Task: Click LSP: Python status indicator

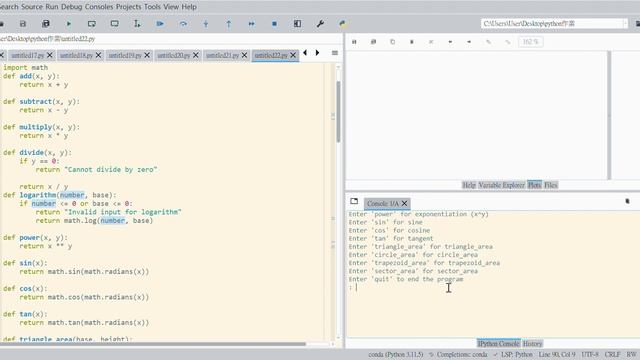Action: [x=513, y=354]
